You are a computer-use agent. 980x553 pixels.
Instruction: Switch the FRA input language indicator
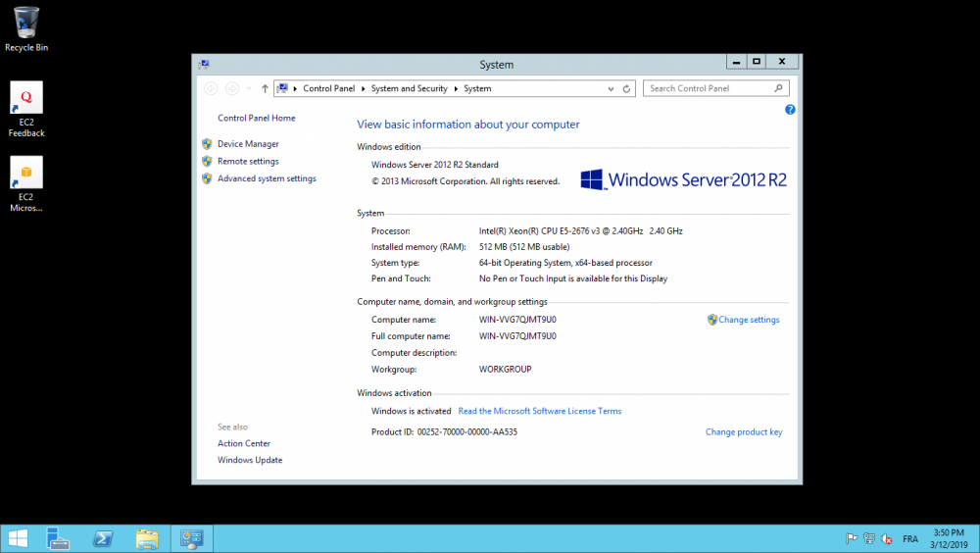pyautogui.click(x=910, y=538)
